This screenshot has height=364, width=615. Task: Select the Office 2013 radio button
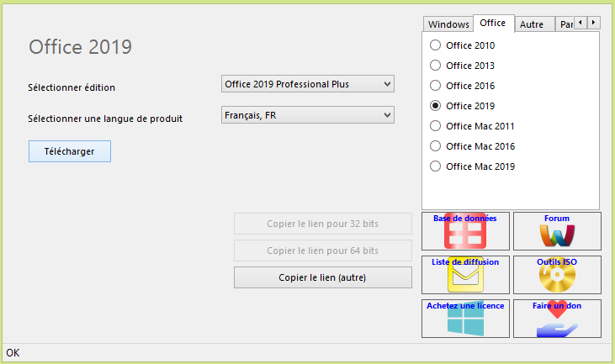pyautogui.click(x=435, y=65)
